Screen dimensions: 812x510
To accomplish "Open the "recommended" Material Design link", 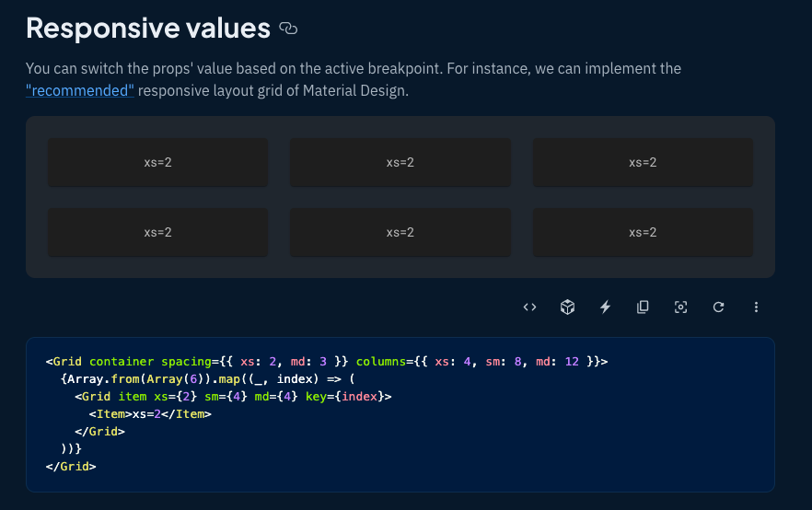I will [x=80, y=90].
